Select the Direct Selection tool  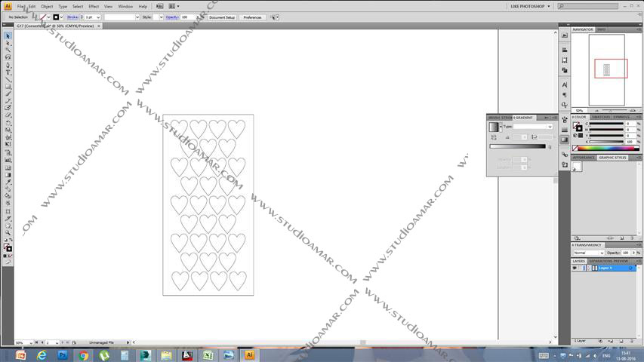pos(8,43)
